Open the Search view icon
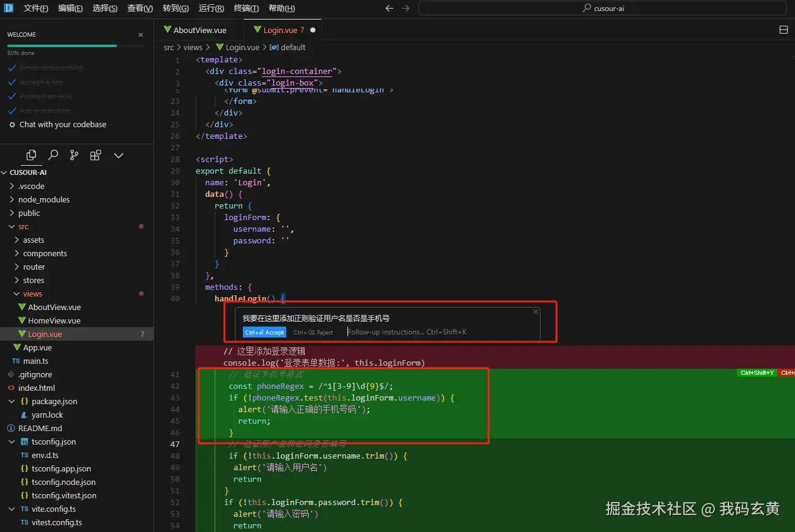The height and width of the screenshot is (532, 795). [x=53, y=155]
